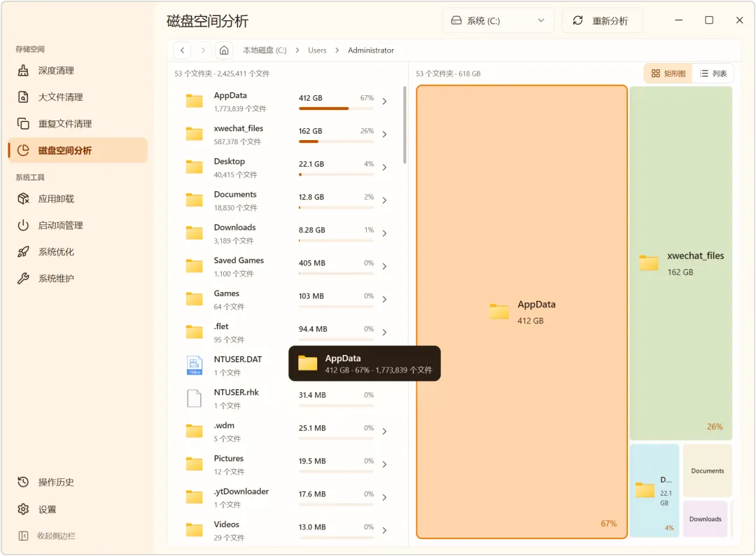The width and height of the screenshot is (756, 556).
Task: Open 深度清理 deep clean page
Action: 78,71
